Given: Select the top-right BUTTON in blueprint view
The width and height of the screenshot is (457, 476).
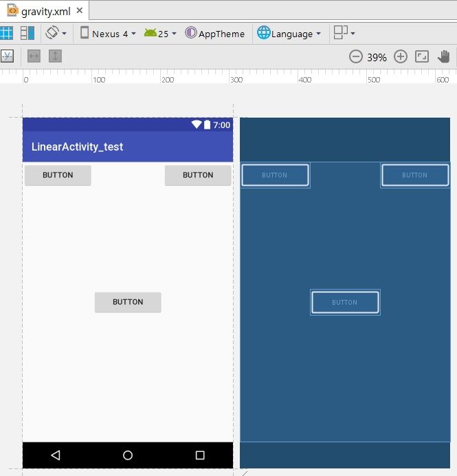Looking at the screenshot, I should point(415,175).
